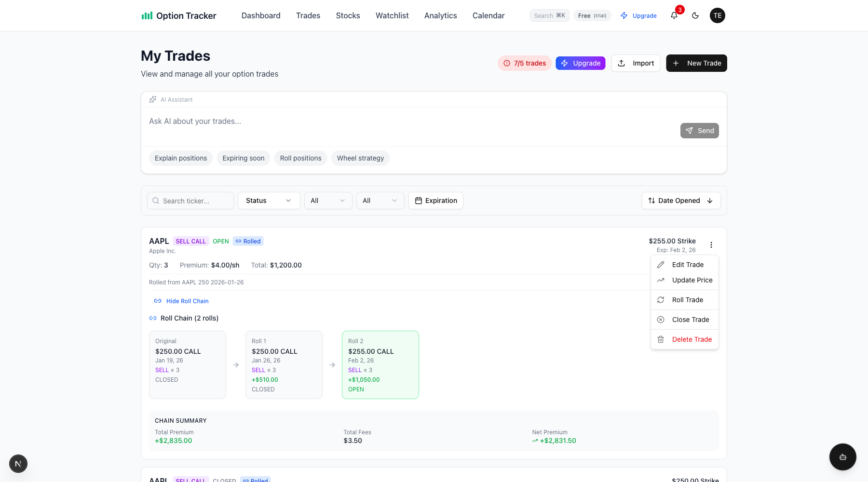Click the pencil icon beside Edit Trade
Image resolution: width=868 pixels, height=482 pixels.
(661, 265)
